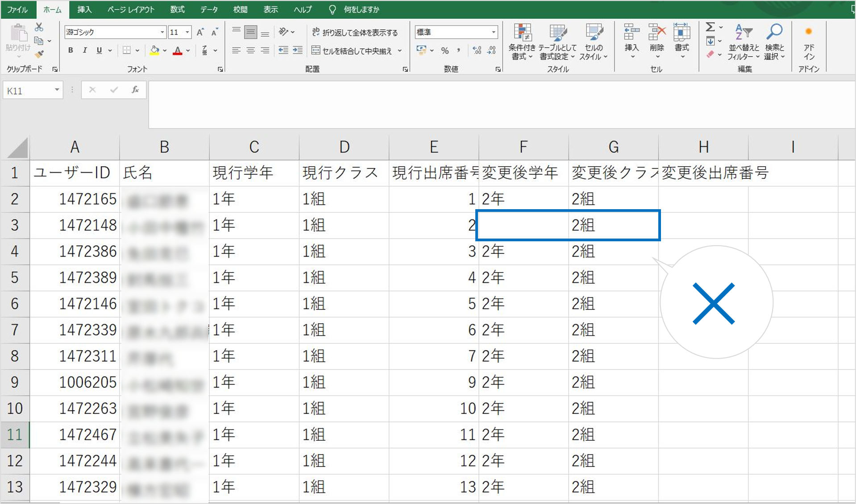Open the number format dropdown (標準)
The height and width of the screenshot is (504, 856).
[x=493, y=32]
